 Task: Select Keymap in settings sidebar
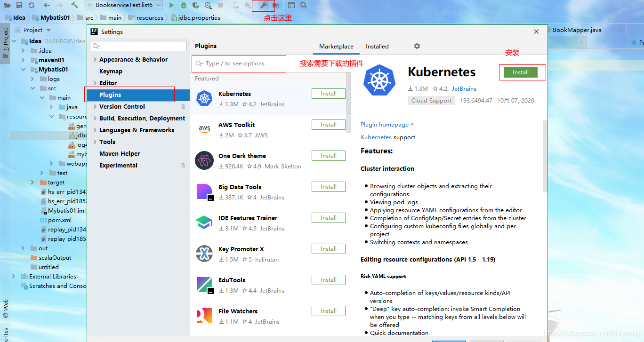[x=111, y=71]
